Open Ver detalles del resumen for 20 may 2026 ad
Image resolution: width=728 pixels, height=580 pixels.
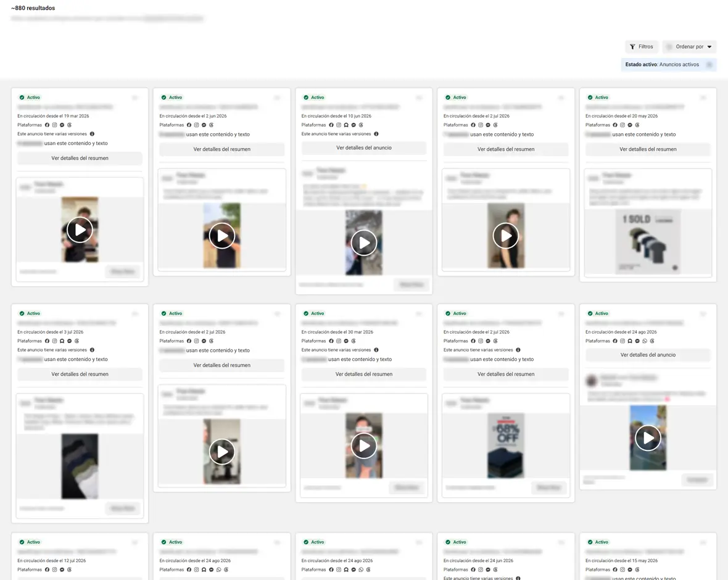tap(648, 149)
